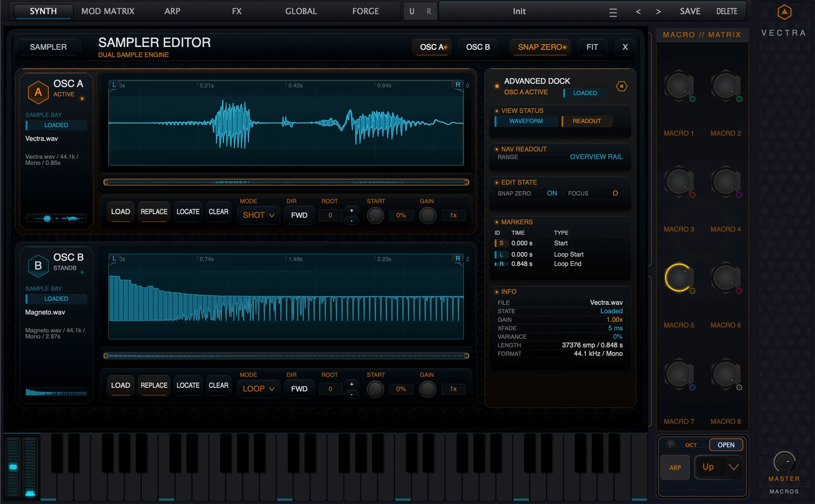Click the Macro 3 knob
This screenshot has width=815, height=504.
(679, 181)
